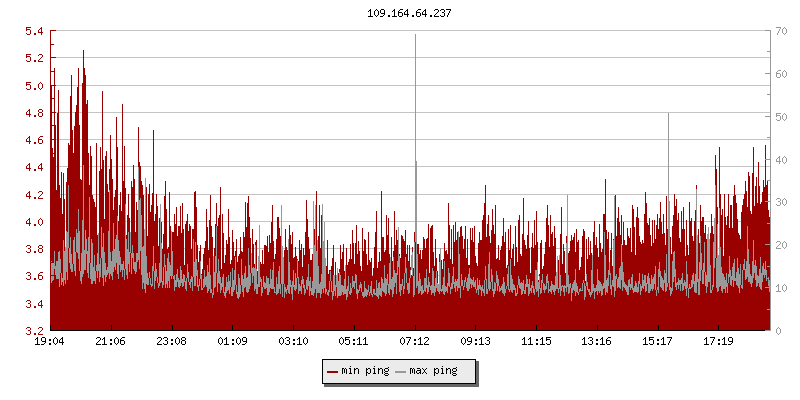Click the dark red min ping legend swatch
Screen dimensions: 800x400
tap(333, 372)
